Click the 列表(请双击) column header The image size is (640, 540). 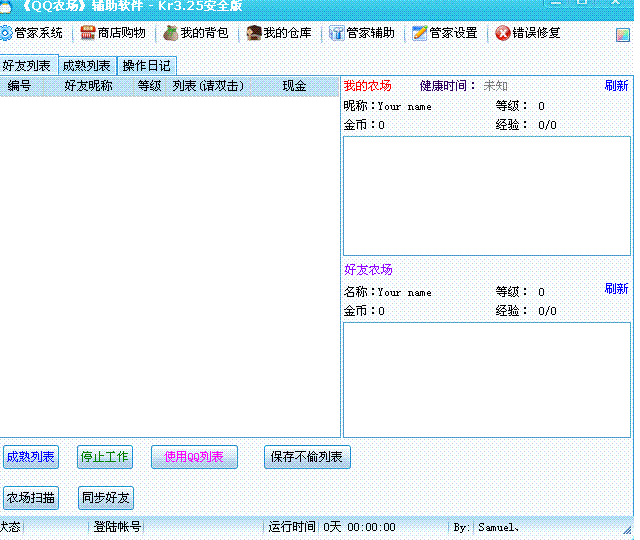point(208,86)
